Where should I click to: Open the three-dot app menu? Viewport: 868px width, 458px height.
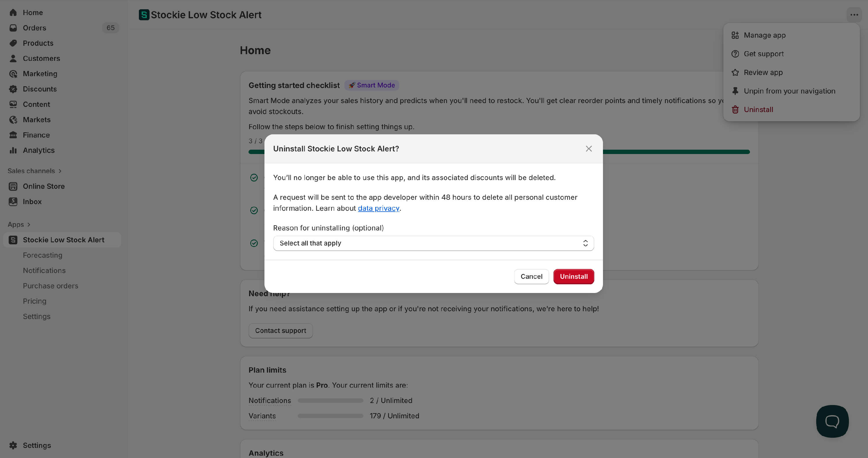pyautogui.click(x=854, y=15)
